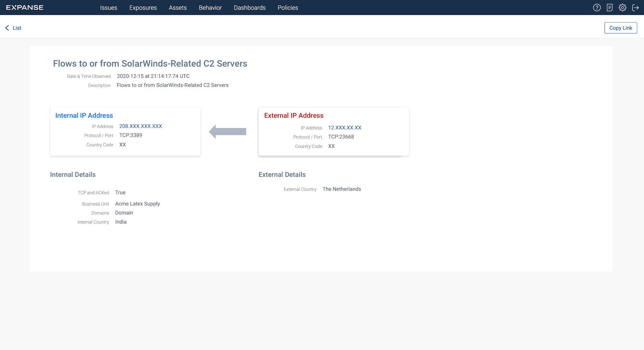
Task: Click the Business Unit label
Action: tap(95, 204)
